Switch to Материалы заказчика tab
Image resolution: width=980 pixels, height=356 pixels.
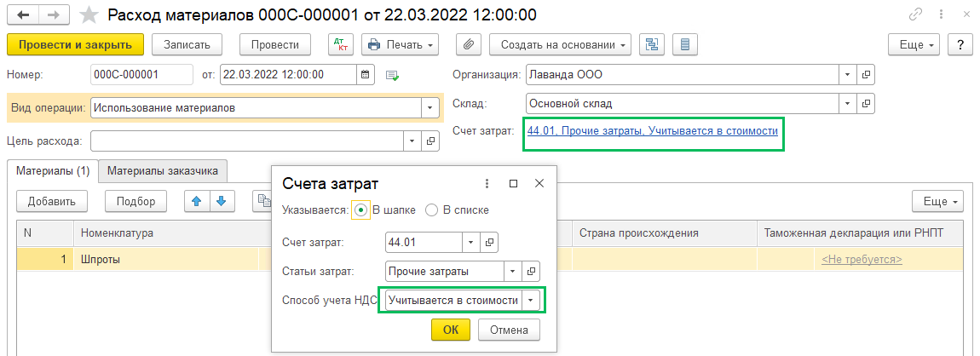163,170
